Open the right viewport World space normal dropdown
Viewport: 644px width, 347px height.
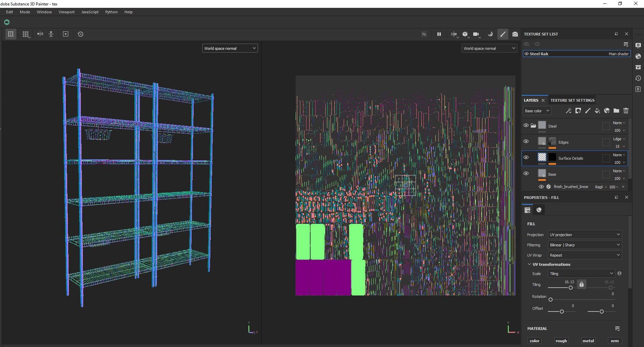pos(489,48)
